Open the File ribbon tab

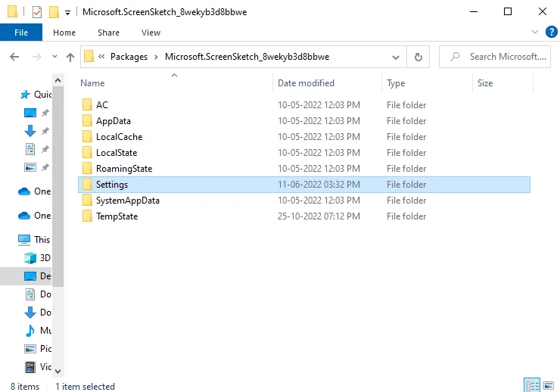pos(21,33)
